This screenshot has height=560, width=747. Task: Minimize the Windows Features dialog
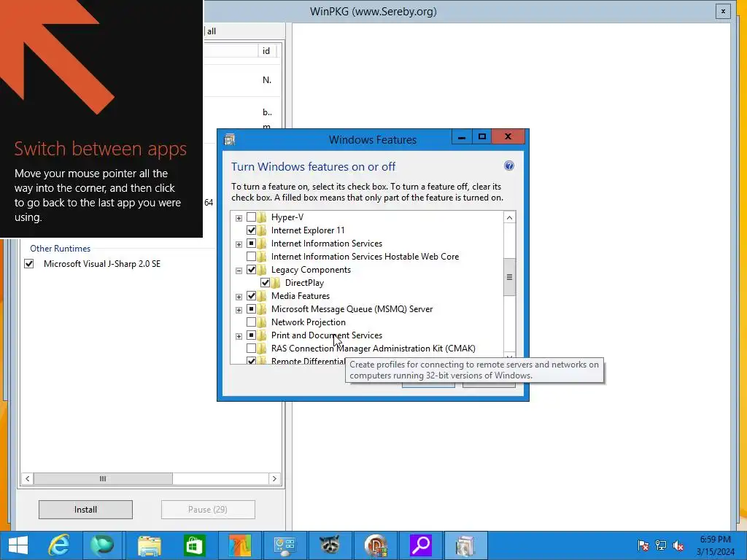click(x=462, y=137)
